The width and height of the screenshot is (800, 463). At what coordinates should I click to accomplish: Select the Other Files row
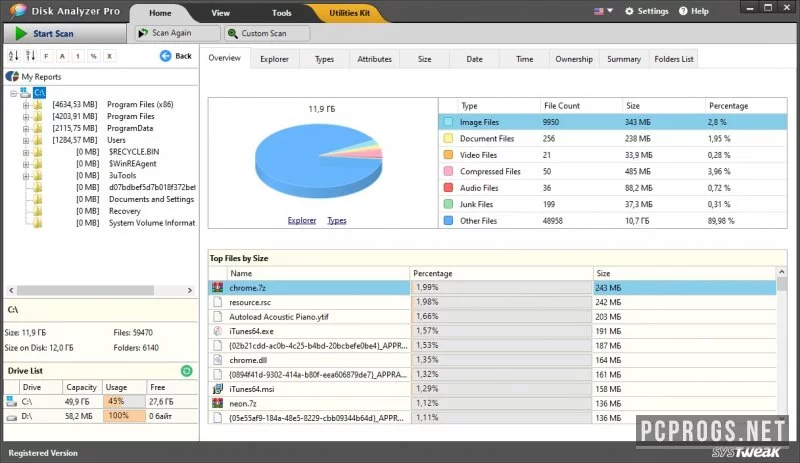click(613, 221)
